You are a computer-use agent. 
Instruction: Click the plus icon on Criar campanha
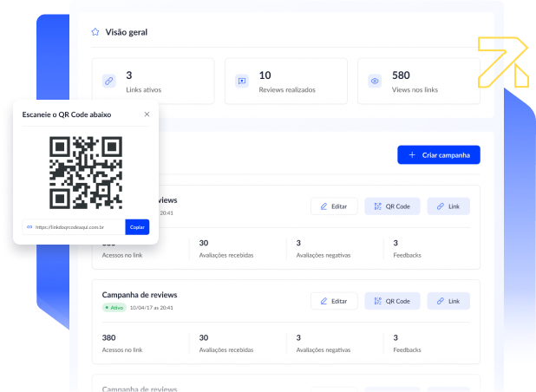[x=411, y=154]
